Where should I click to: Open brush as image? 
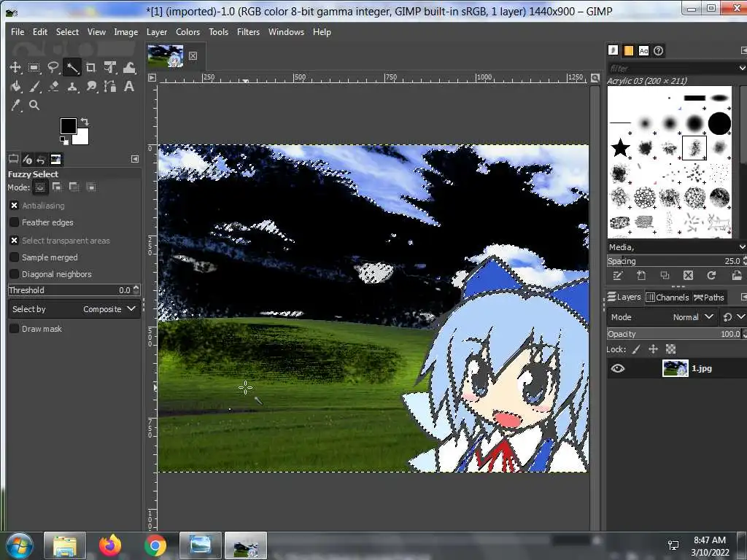737,275
